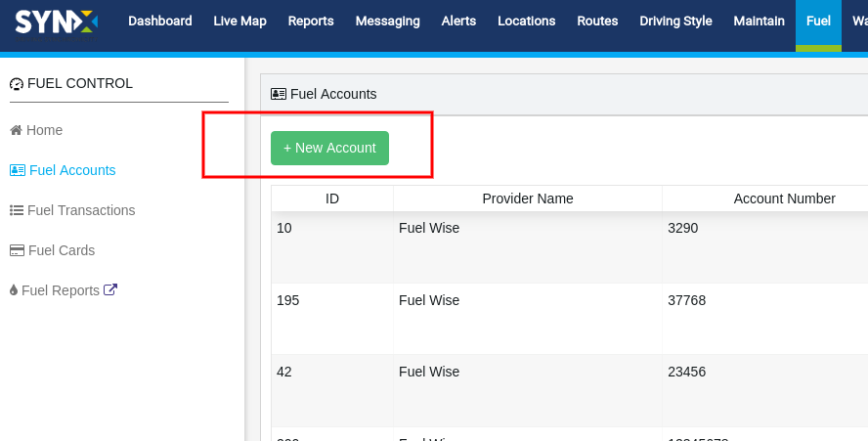Go to Driving Style
Screen dimensions: 868x441
pyautogui.click(x=675, y=22)
